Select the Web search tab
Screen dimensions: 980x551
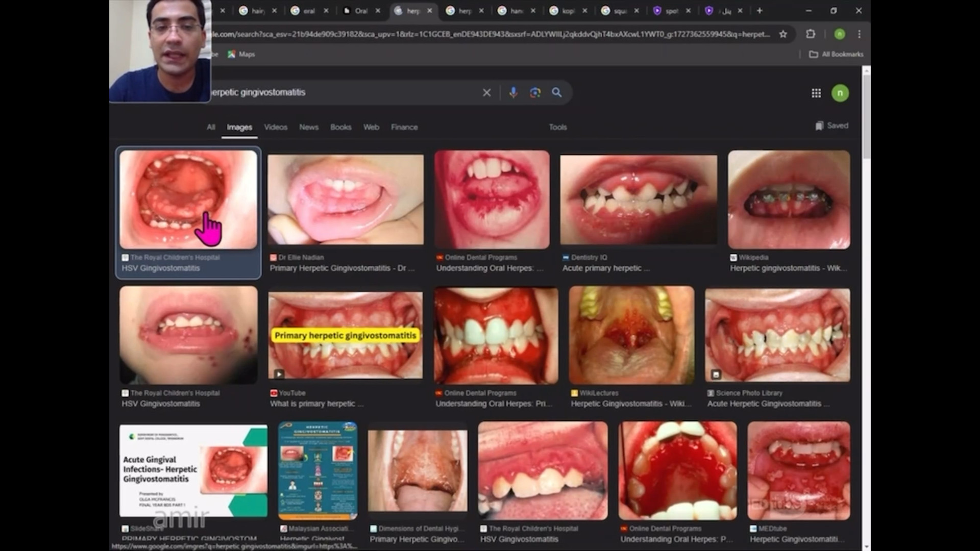[x=371, y=127]
